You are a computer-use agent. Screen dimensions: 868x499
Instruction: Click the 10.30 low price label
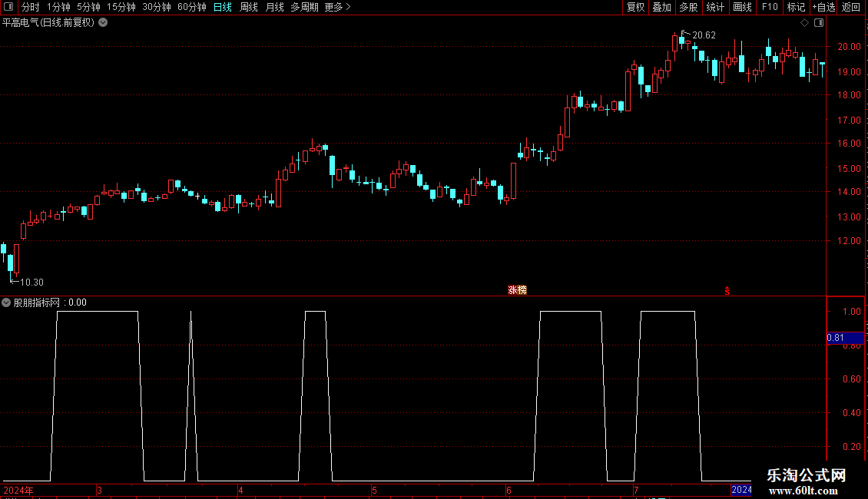click(x=31, y=283)
